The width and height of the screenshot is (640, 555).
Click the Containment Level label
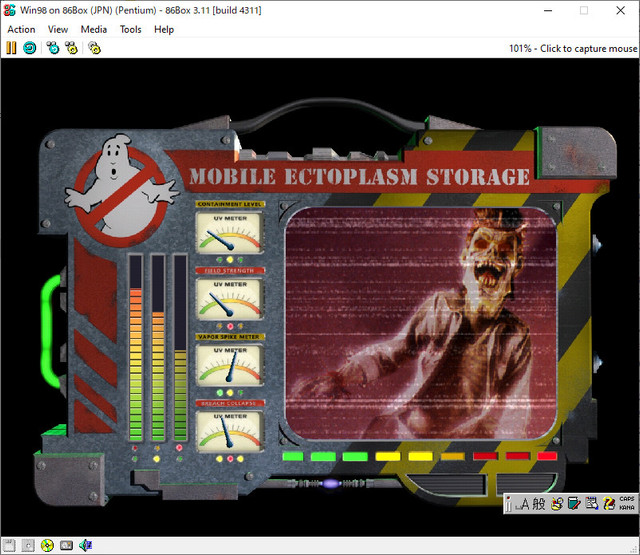point(230,204)
